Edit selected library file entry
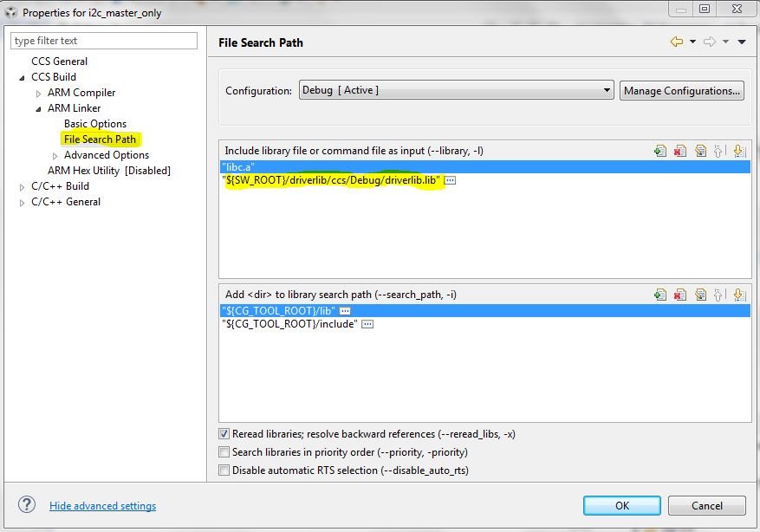The height and width of the screenshot is (532, 760). (x=700, y=151)
